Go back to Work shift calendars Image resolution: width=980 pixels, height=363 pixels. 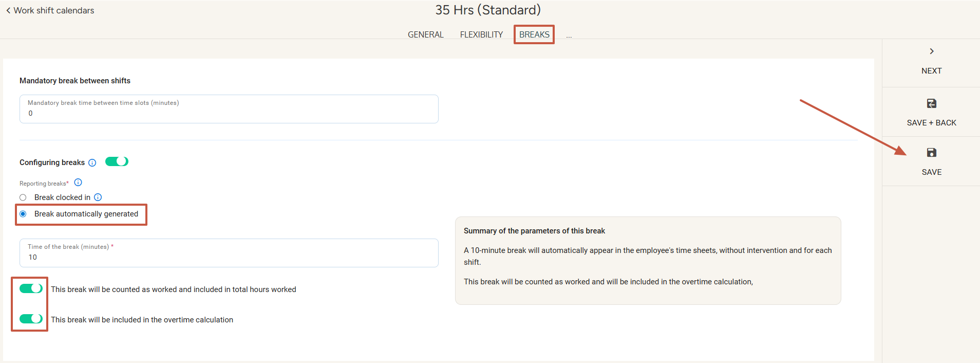coord(54,11)
